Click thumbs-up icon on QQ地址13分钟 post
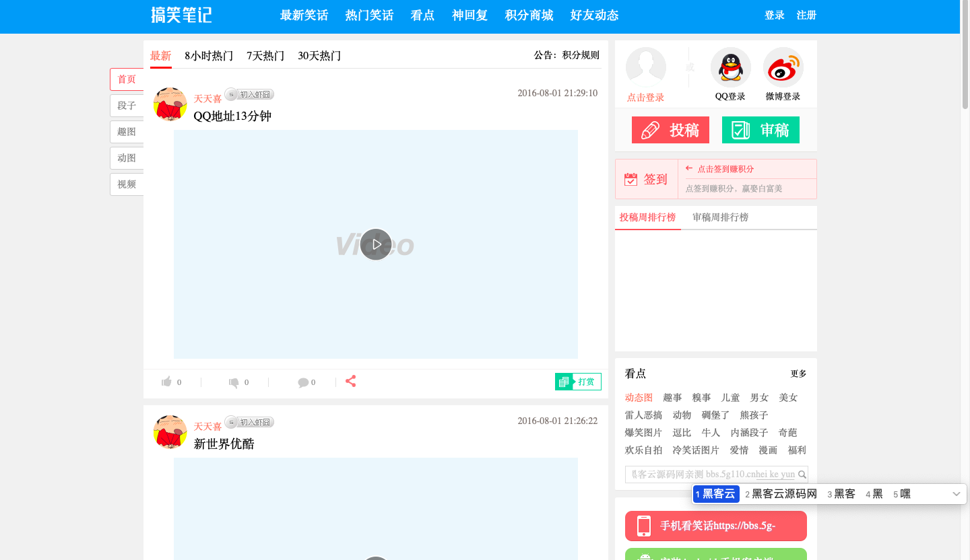The height and width of the screenshot is (560, 970). (166, 382)
